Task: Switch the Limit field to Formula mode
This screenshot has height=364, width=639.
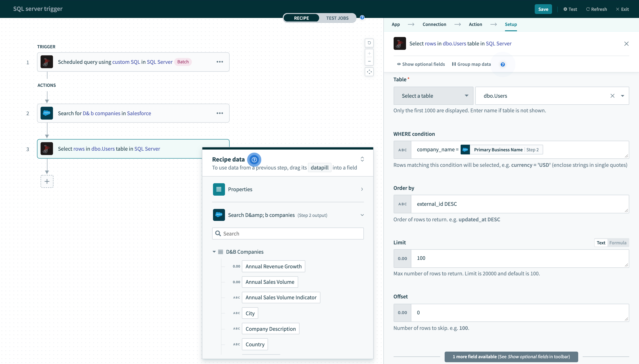Action: tap(617, 243)
